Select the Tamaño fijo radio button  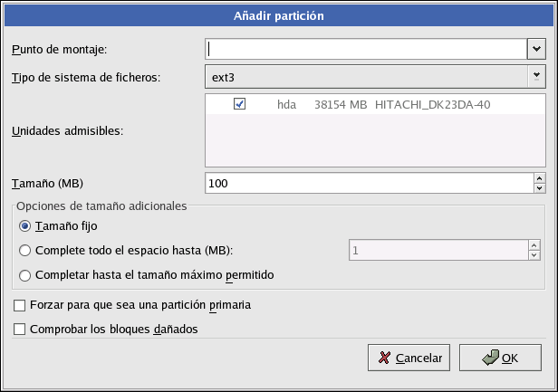pos(24,226)
